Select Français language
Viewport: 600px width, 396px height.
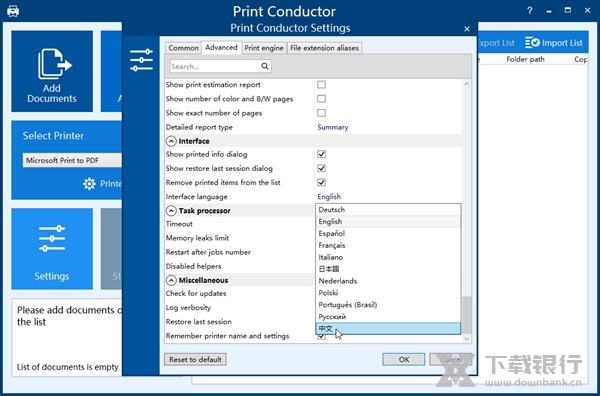(x=388, y=245)
